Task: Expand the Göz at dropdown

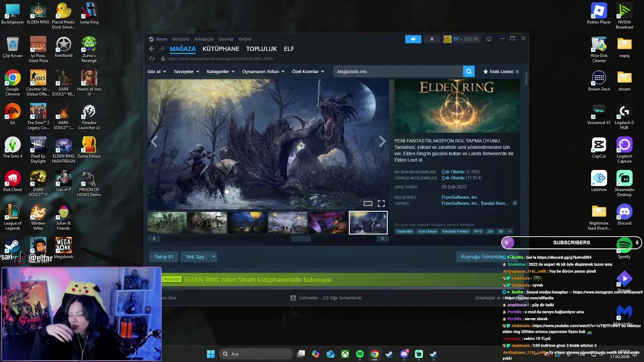Action: tap(156, 71)
